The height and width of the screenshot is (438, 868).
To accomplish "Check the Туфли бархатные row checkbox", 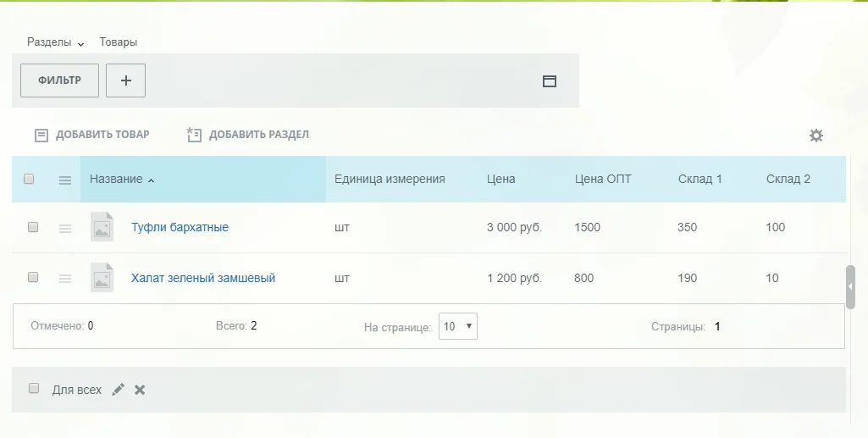I will point(33,227).
